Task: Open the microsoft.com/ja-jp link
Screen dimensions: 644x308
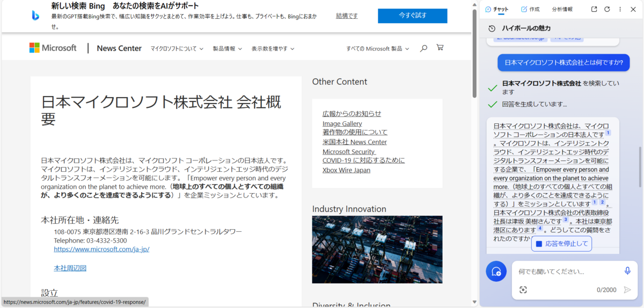Action: point(101,249)
